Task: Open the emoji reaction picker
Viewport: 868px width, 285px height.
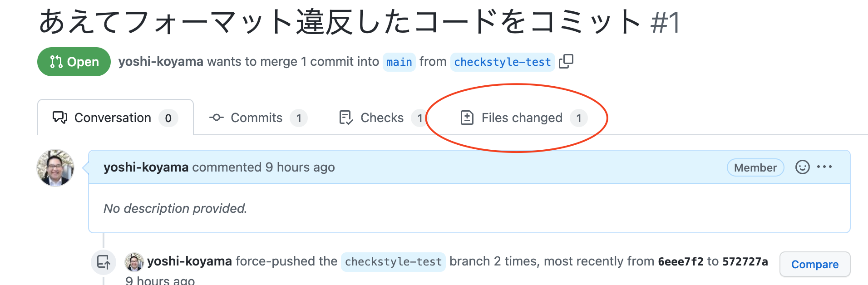Action: pos(803,167)
